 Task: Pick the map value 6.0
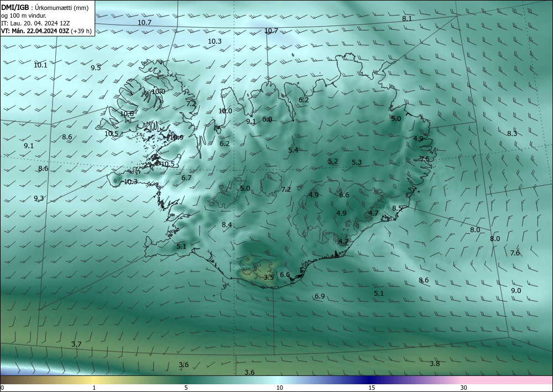[x=267, y=119]
